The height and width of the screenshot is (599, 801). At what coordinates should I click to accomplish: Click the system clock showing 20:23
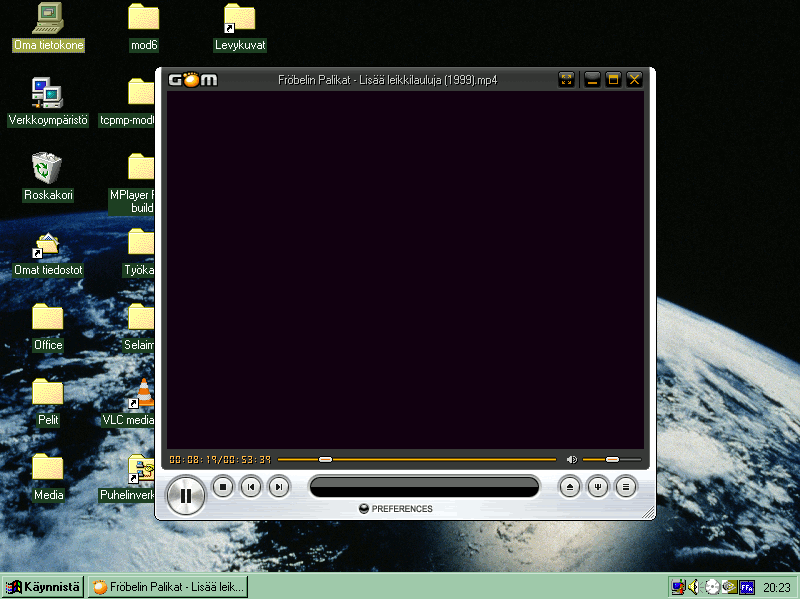pos(776,587)
